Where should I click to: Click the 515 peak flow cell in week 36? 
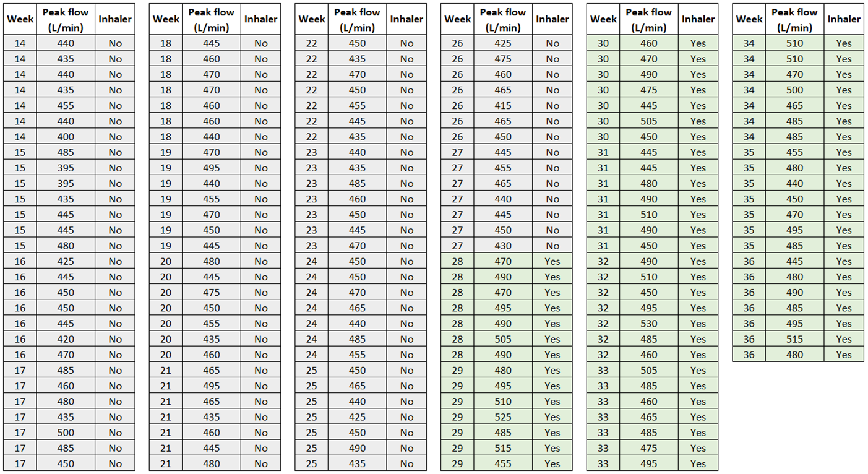pos(794,339)
